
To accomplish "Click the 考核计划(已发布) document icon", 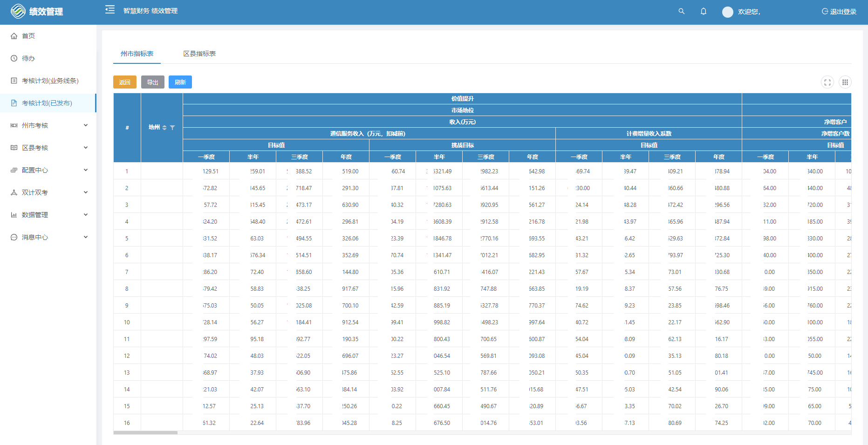I will coord(14,103).
